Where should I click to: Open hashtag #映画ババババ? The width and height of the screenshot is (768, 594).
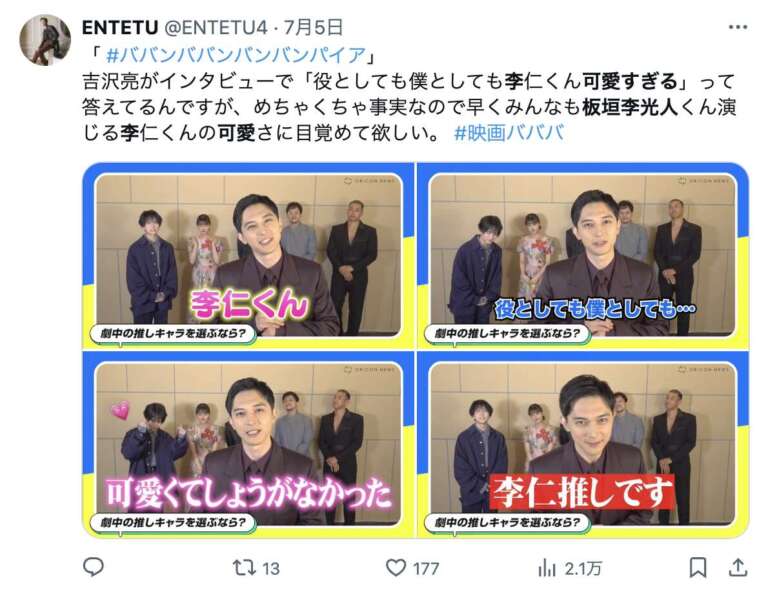[x=509, y=133]
